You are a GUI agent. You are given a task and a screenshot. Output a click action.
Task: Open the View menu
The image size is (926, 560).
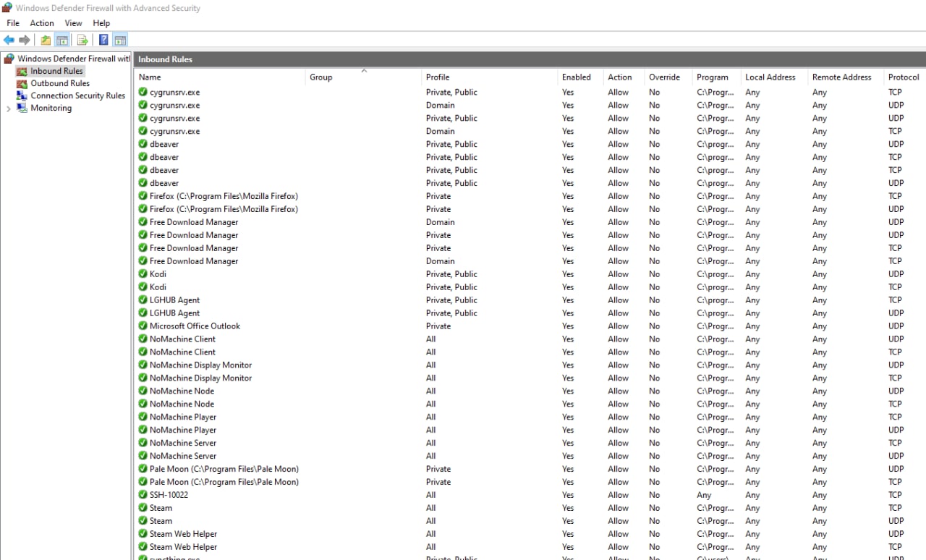(x=73, y=23)
